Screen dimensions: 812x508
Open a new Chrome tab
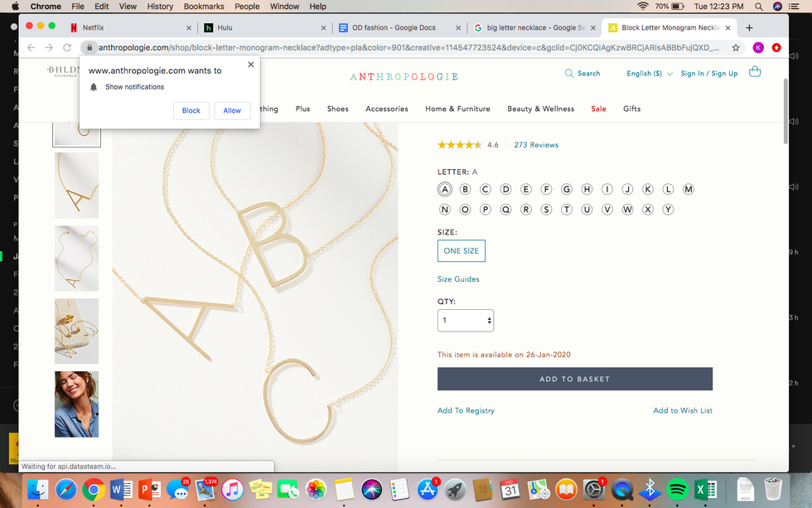tap(749, 27)
